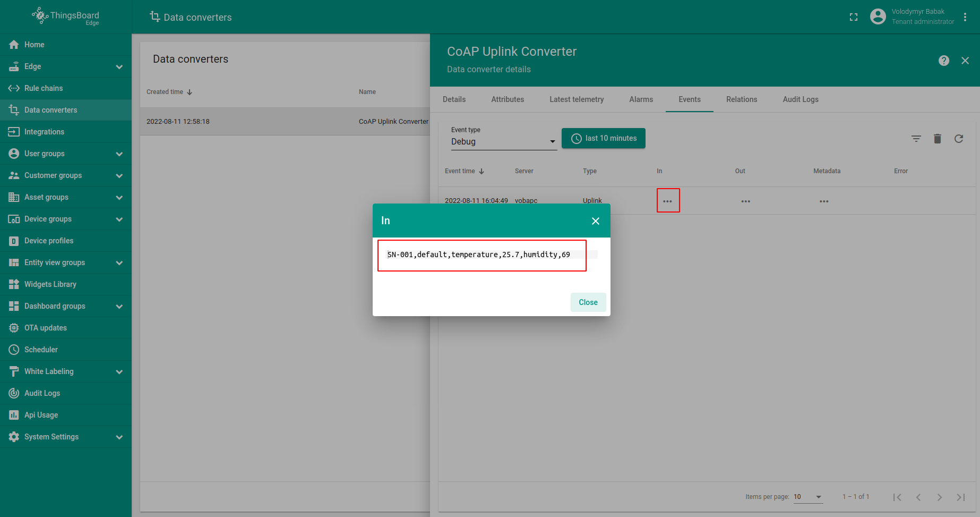Open Device profiles icon
Screen dimensions: 980x517
point(14,241)
